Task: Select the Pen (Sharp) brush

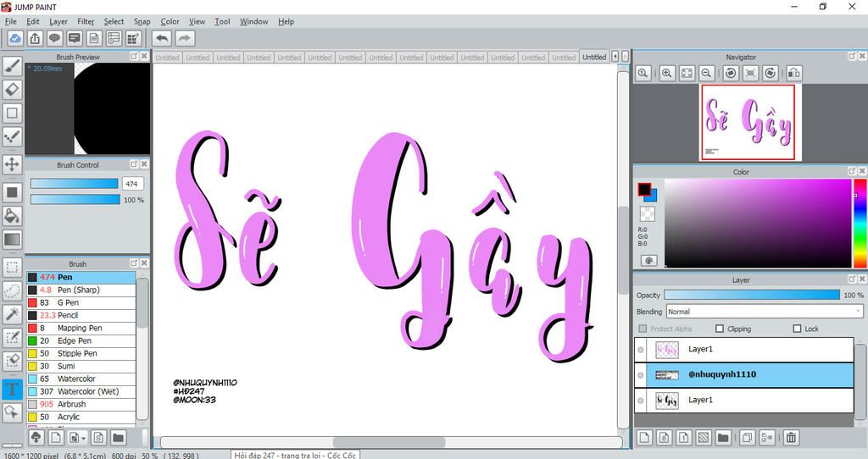Action: click(x=81, y=290)
